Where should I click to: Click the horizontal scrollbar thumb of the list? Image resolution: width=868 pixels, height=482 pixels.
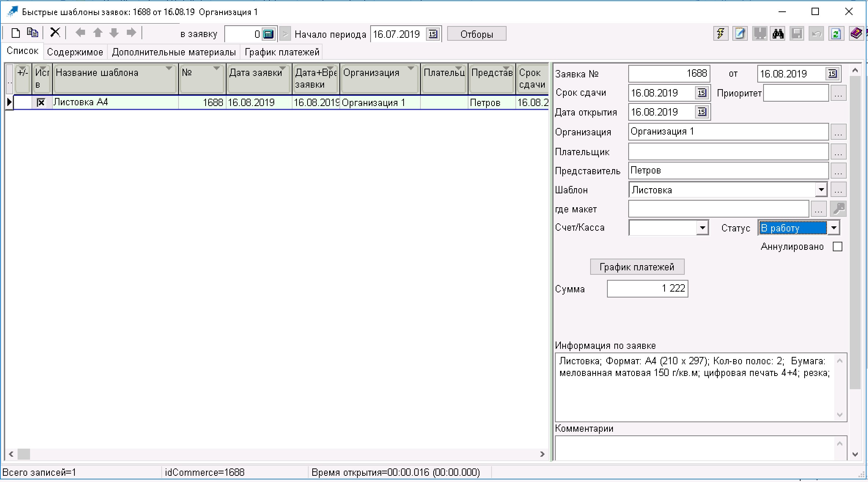point(24,454)
